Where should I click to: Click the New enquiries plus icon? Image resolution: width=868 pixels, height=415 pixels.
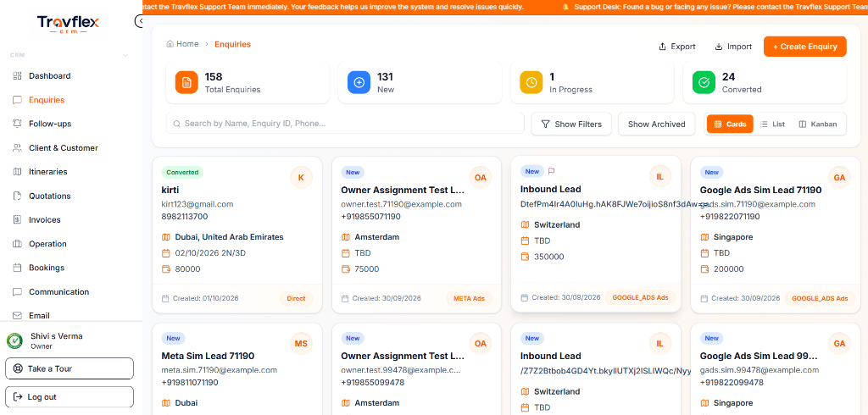pyautogui.click(x=359, y=82)
